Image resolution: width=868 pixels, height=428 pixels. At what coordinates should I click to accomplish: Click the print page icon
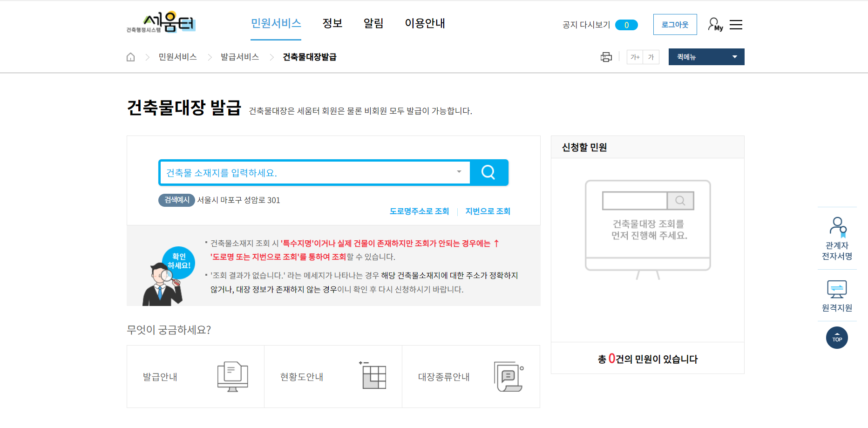606,57
